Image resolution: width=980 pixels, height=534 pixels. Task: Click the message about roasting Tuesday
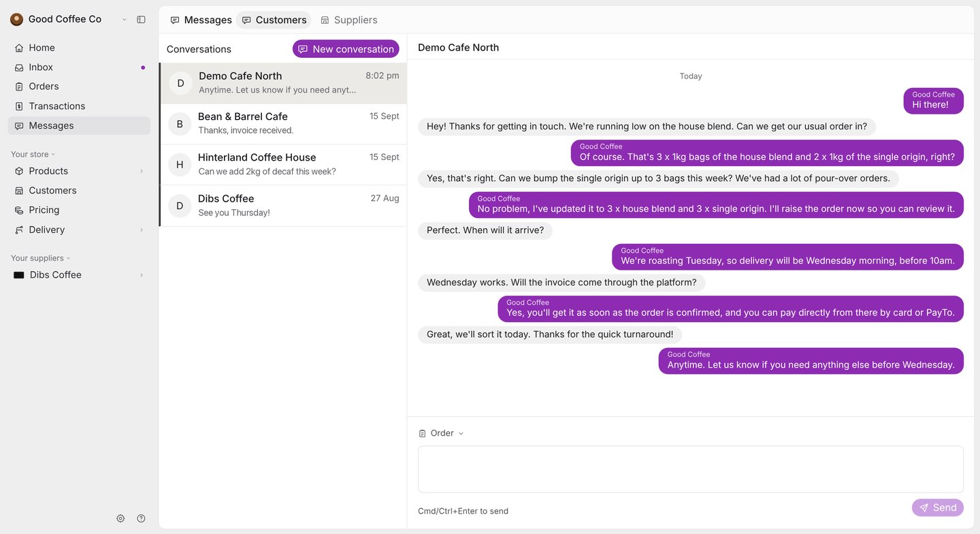point(787,257)
